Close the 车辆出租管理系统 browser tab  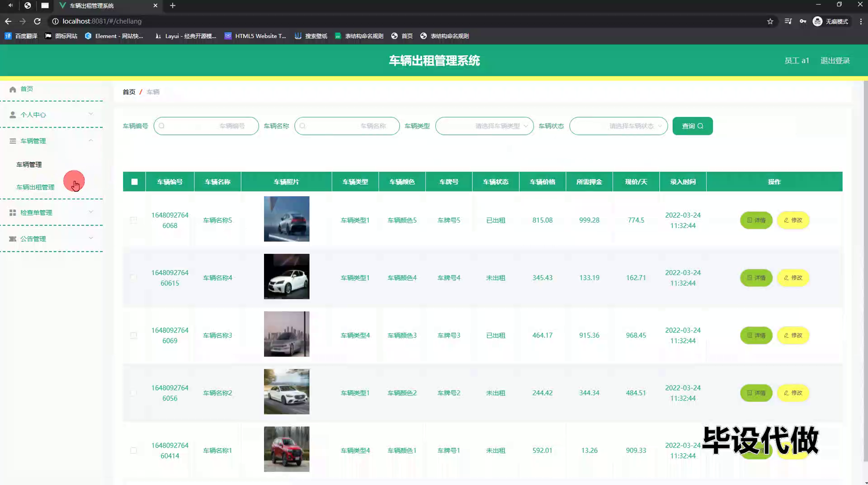(156, 5)
